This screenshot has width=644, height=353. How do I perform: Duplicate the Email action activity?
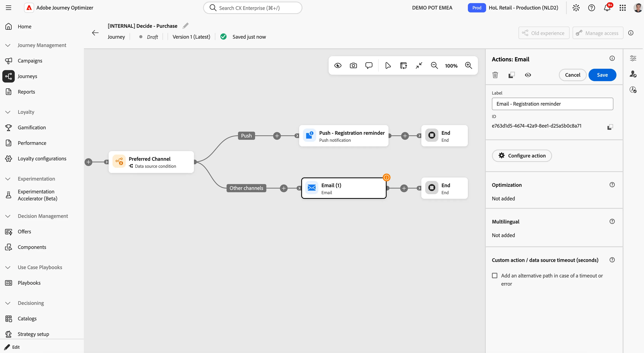512,75
